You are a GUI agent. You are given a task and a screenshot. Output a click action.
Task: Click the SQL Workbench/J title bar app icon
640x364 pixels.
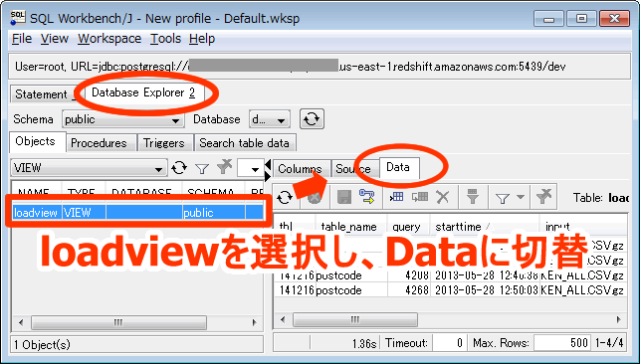(x=18, y=18)
